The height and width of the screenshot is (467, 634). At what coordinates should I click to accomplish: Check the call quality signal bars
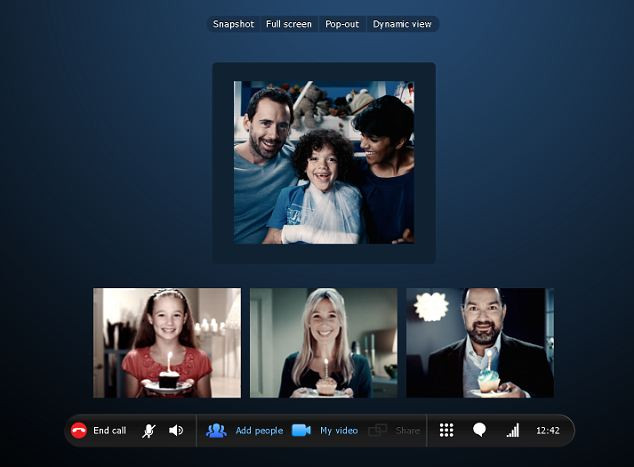click(513, 431)
